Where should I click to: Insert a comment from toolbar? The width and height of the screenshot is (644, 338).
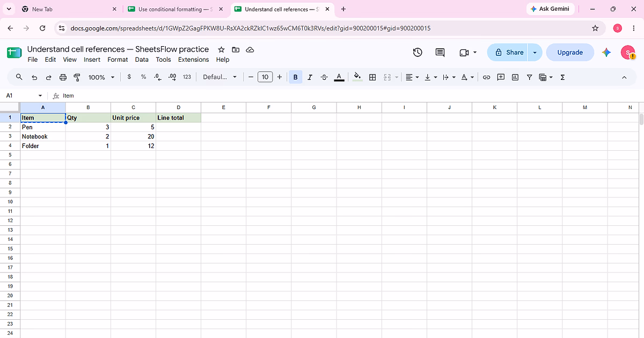[x=501, y=77]
